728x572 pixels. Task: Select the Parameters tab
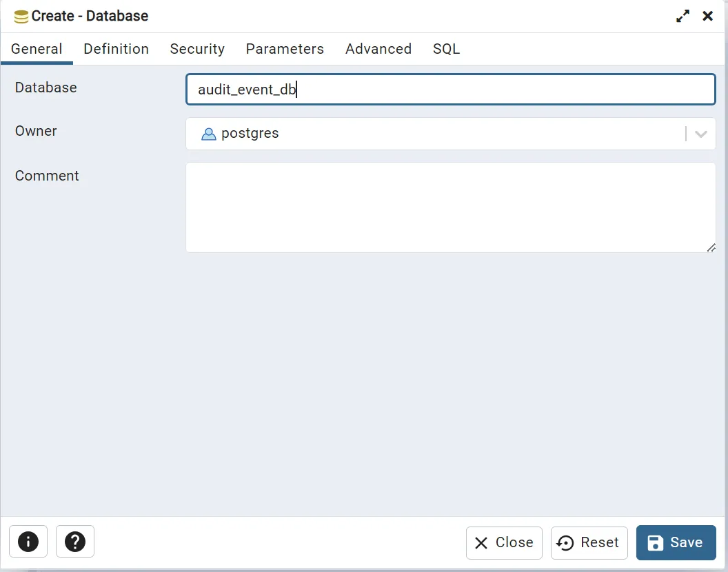pyautogui.click(x=285, y=49)
